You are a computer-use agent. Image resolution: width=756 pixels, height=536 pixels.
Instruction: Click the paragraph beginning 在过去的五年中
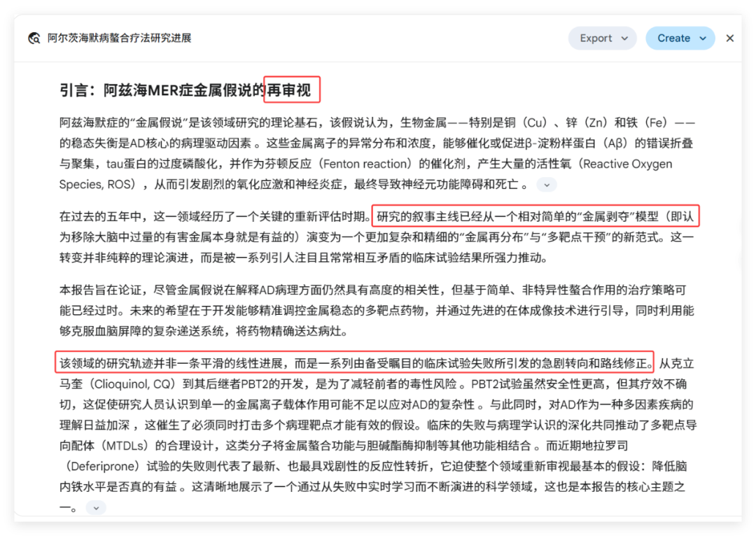click(376, 237)
